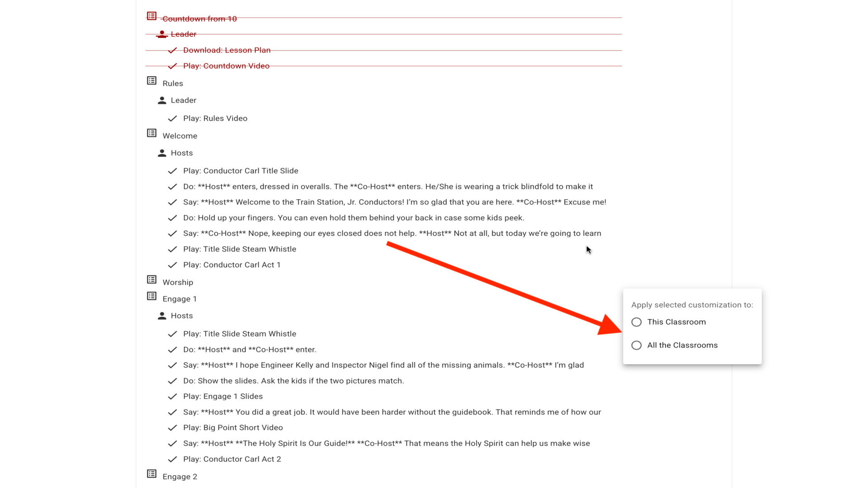Viewport: 868px width, 488px height.
Task: Collapse the Engage 1 section heading
Action: [179, 299]
